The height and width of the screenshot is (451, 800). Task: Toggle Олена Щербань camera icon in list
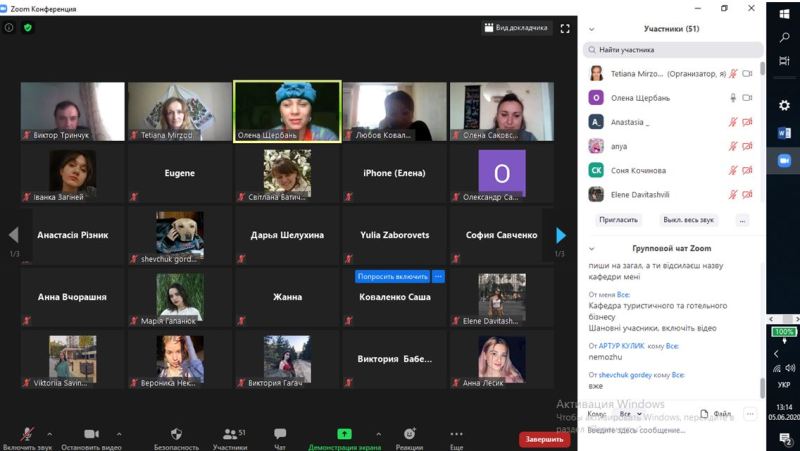point(747,97)
